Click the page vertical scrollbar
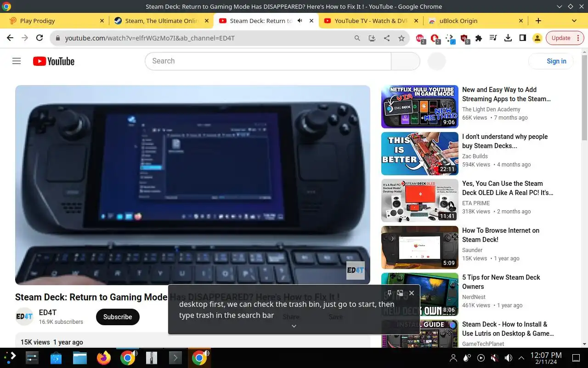 click(x=584, y=97)
